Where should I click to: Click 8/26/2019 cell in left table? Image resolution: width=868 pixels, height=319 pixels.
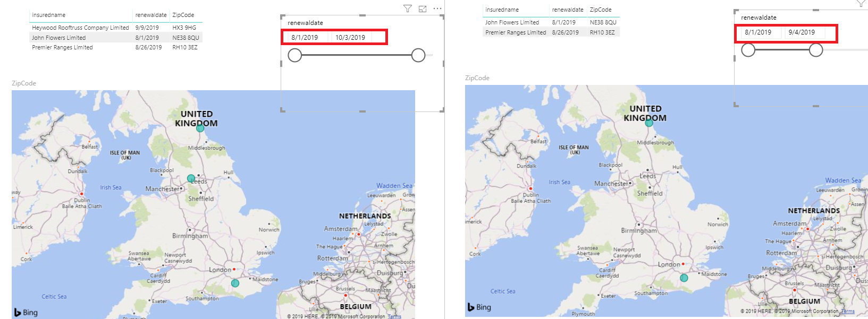148,47
